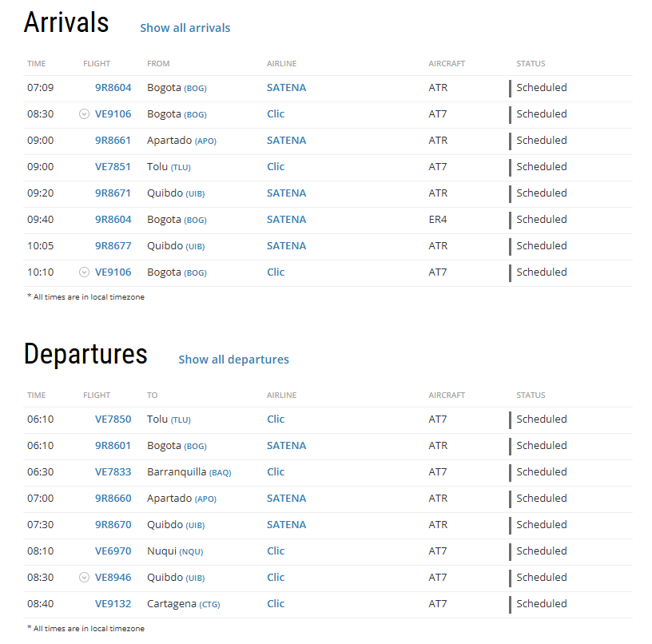The width and height of the screenshot is (652, 644).
Task: Open departure flight VE7850 to Tolu
Action: point(113,419)
